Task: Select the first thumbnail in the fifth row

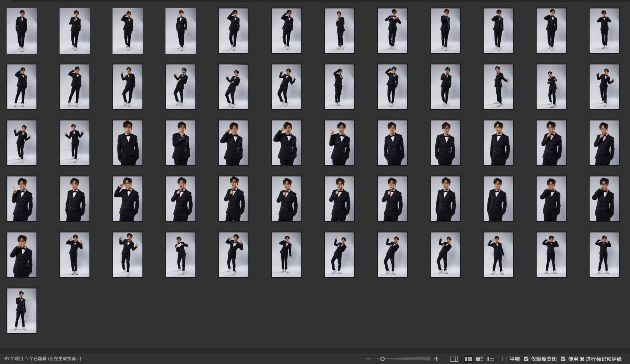Action: [x=22, y=255]
